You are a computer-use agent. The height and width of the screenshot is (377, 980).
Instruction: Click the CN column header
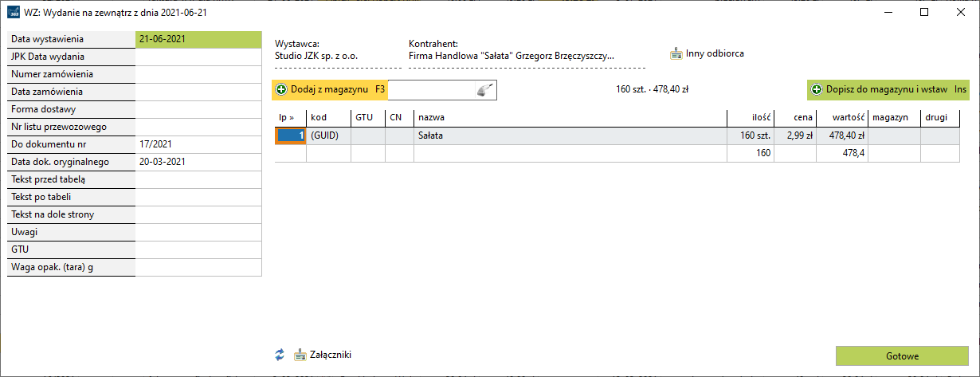click(399, 117)
